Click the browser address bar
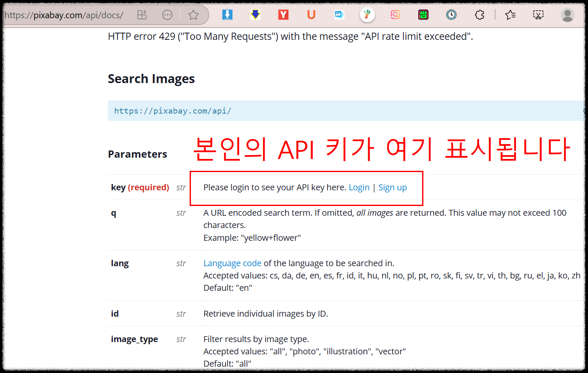 coord(64,14)
